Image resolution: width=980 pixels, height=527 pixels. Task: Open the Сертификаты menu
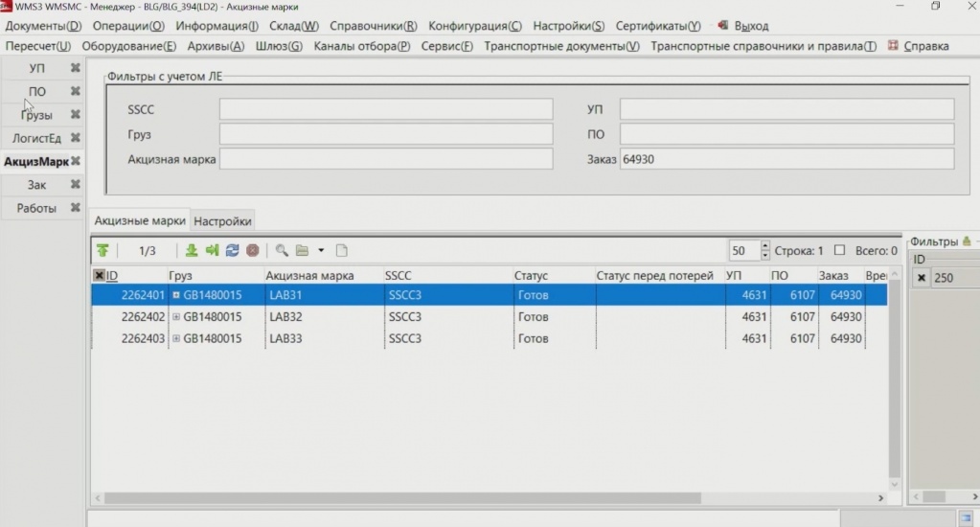coord(658,26)
